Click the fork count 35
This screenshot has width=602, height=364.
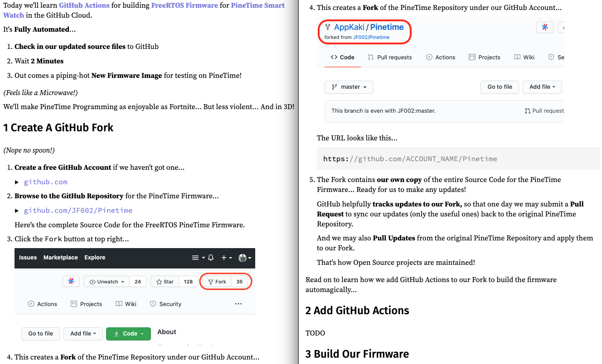pyautogui.click(x=240, y=282)
